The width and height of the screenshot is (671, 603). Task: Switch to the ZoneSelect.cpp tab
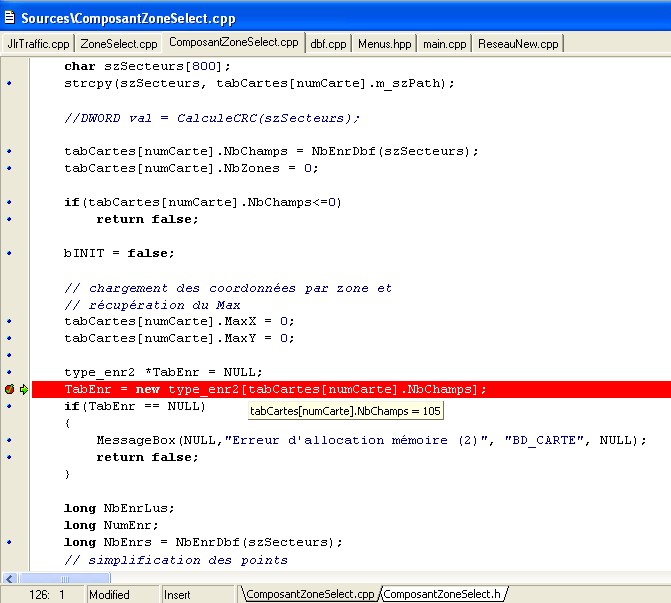coord(119,44)
